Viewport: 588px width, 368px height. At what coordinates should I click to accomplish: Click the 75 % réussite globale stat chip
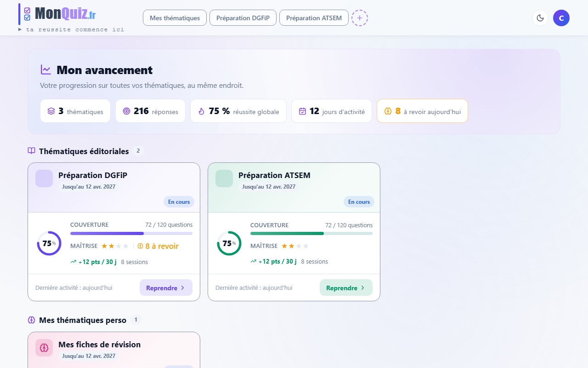point(238,111)
